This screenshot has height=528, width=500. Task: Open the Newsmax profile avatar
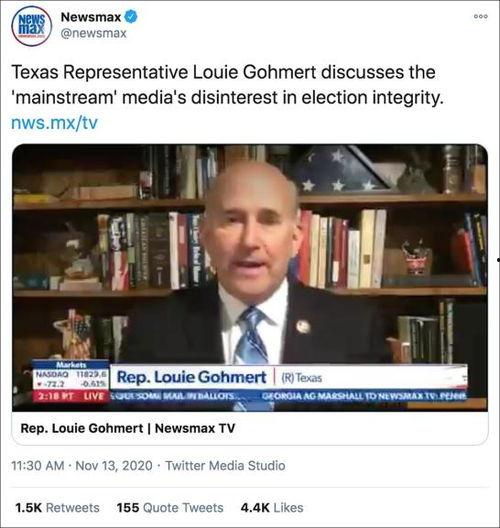[x=32, y=26]
